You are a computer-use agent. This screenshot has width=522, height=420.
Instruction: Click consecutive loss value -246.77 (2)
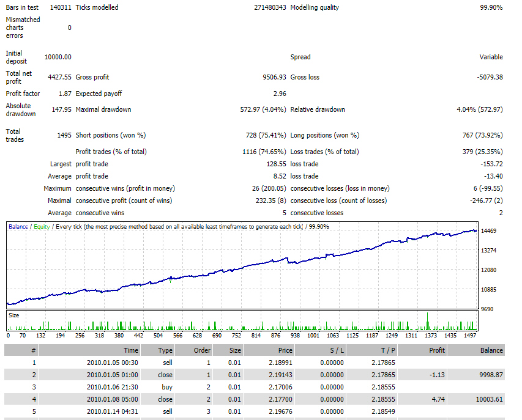click(x=487, y=201)
